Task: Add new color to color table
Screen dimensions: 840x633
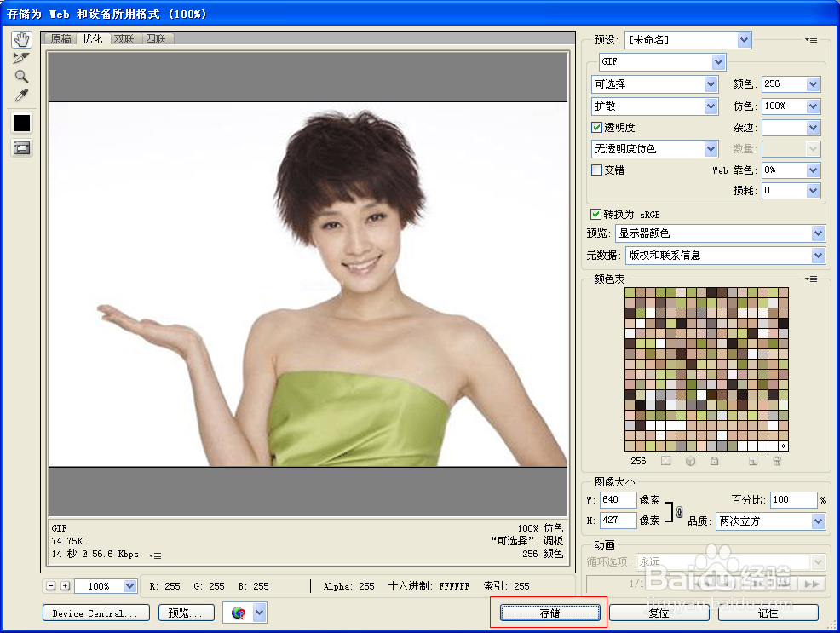Action: pos(753,461)
